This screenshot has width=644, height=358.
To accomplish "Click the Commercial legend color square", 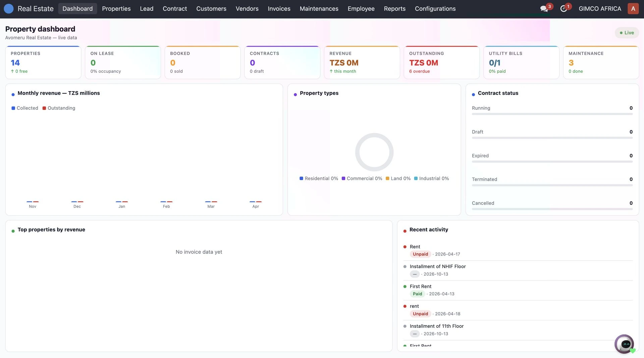I will 343,178.
